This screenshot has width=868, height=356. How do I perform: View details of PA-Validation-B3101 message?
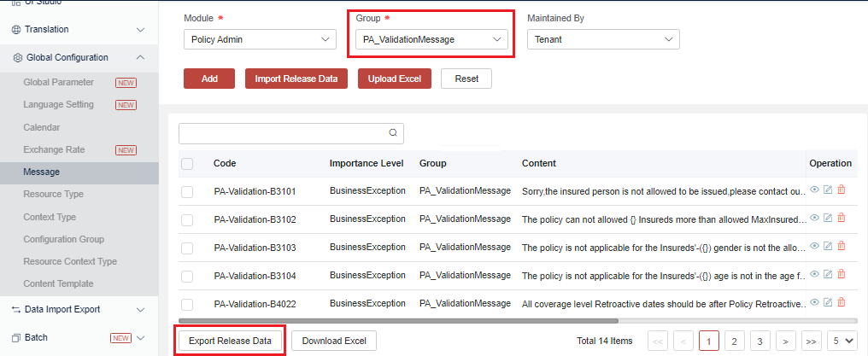(814, 190)
